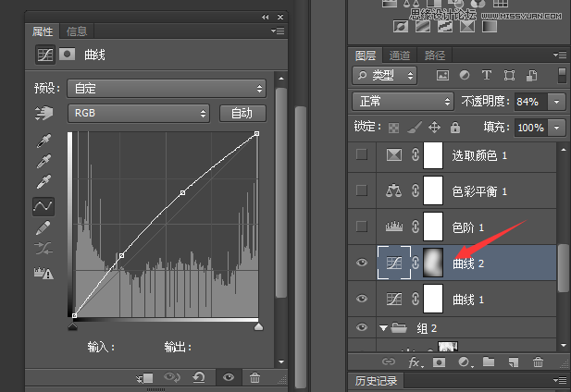The width and height of the screenshot is (571, 392).
Task: Open the RGB channel dropdown
Action: tap(139, 114)
